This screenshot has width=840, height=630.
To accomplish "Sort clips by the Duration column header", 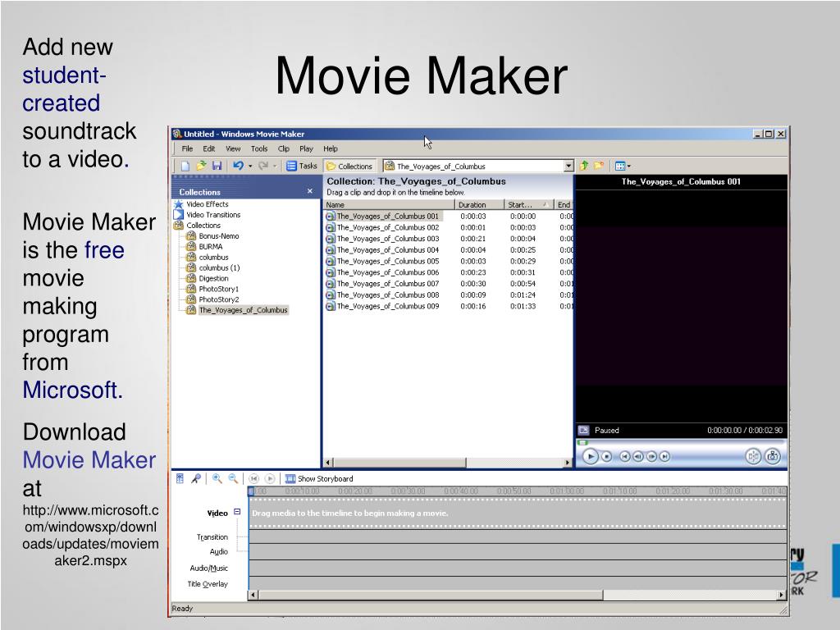I will coord(479,204).
